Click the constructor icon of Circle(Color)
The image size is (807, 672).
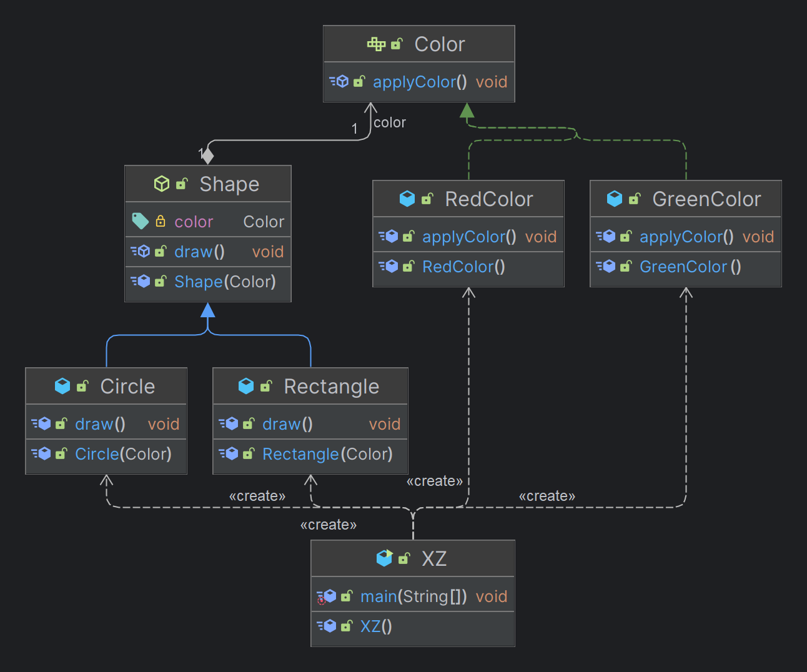coord(41,453)
